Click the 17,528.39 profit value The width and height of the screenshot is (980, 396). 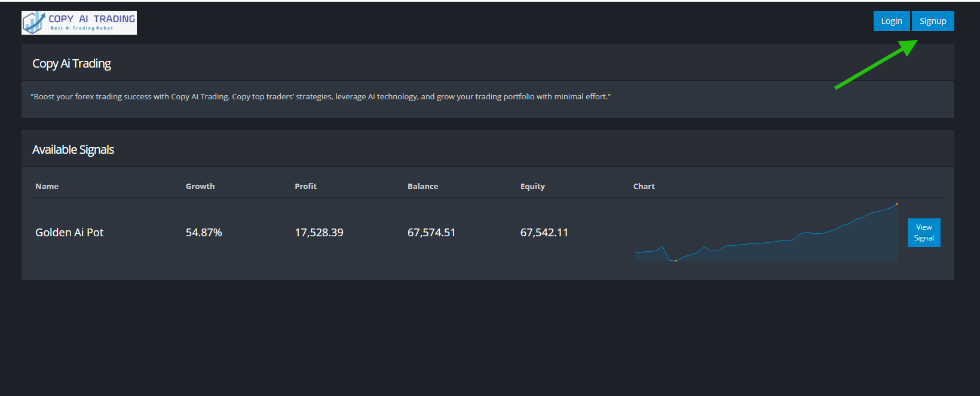pyautogui.click(x=319, y=233)
